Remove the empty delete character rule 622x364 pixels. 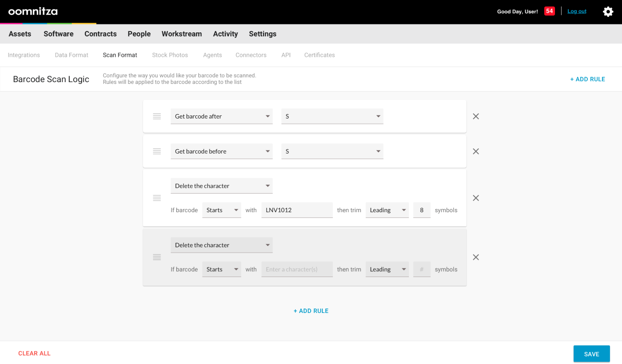pos(475,257)
